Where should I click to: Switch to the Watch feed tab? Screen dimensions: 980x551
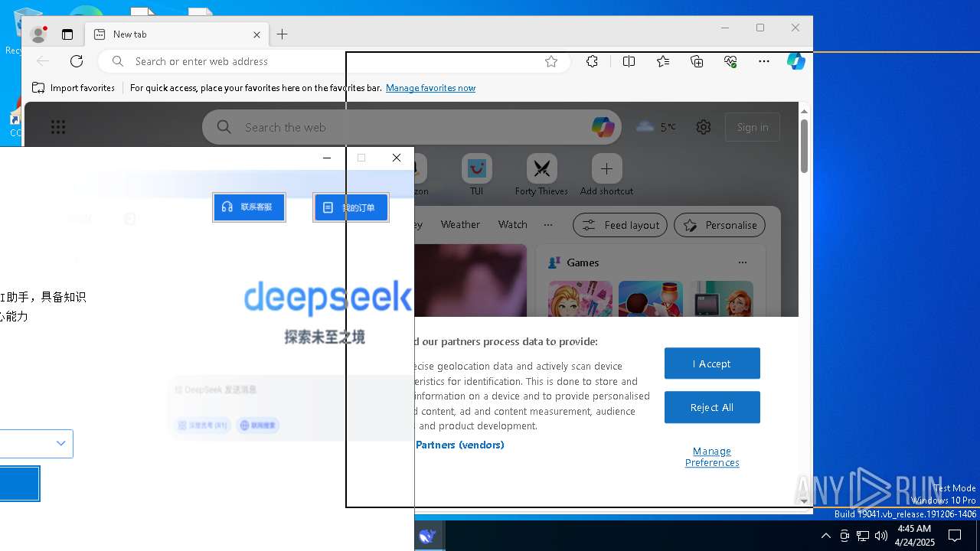[x=512, y=225]
